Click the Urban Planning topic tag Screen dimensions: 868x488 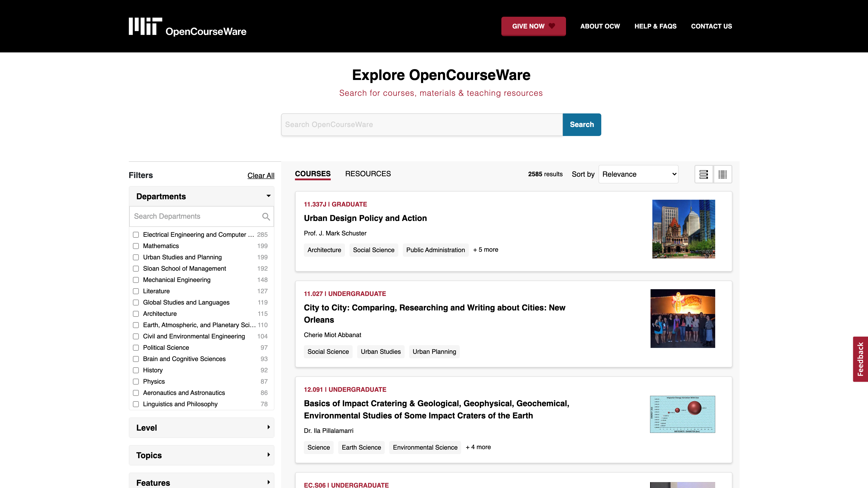pyautogui.click(x=434, y=352)
